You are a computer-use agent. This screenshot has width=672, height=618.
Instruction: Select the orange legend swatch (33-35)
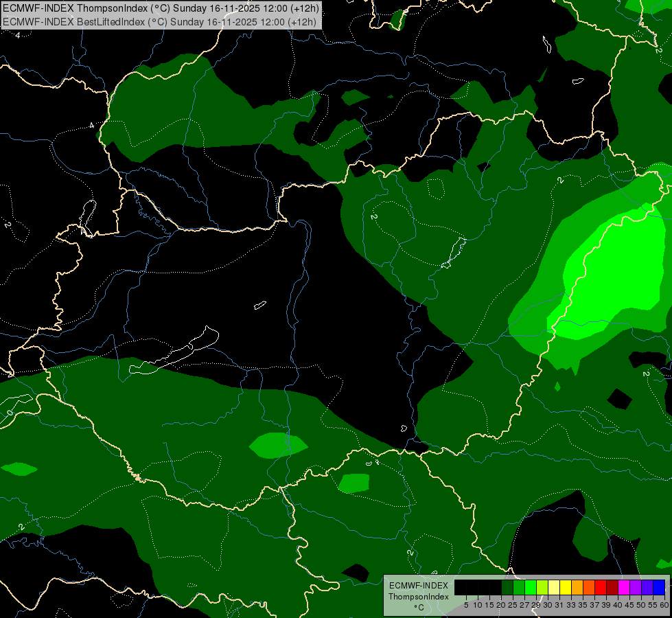[577, 587]
